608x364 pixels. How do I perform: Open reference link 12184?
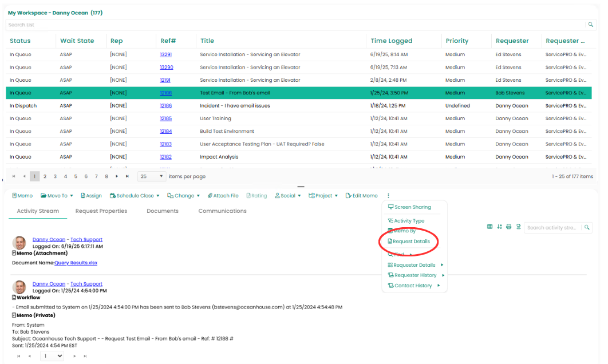coord(165,132)
